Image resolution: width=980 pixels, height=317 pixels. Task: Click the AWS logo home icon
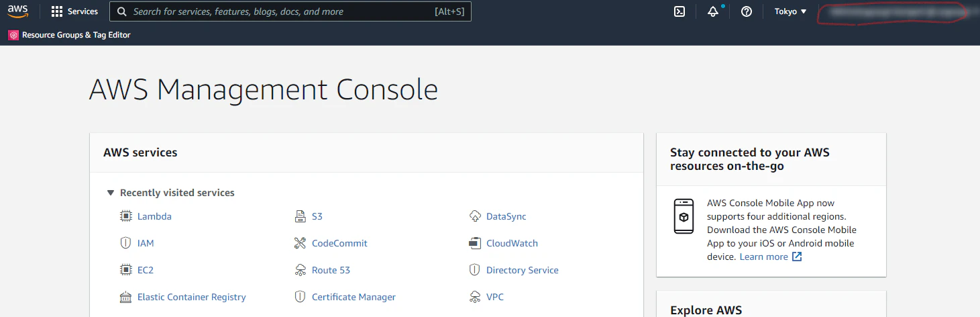point(18,11)
